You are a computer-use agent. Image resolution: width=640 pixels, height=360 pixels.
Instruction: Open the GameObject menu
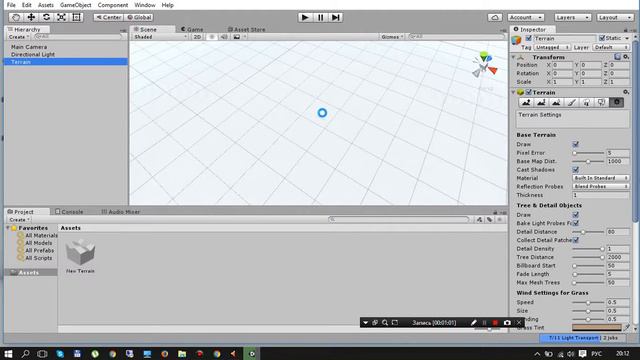(x=76, y=5)
